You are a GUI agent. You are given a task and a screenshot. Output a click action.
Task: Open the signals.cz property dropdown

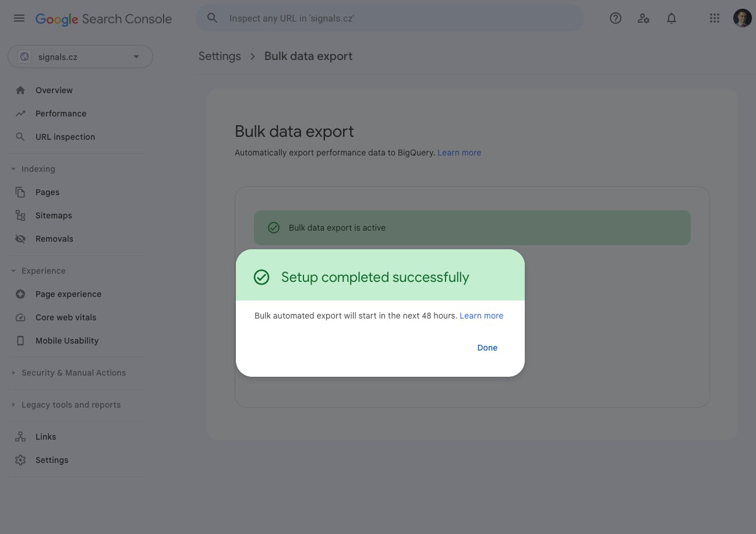click(x=80, y=57)
